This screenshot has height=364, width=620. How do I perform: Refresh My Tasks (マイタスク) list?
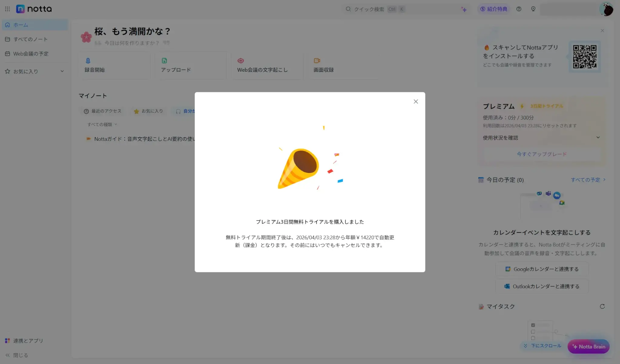(602, 307)
